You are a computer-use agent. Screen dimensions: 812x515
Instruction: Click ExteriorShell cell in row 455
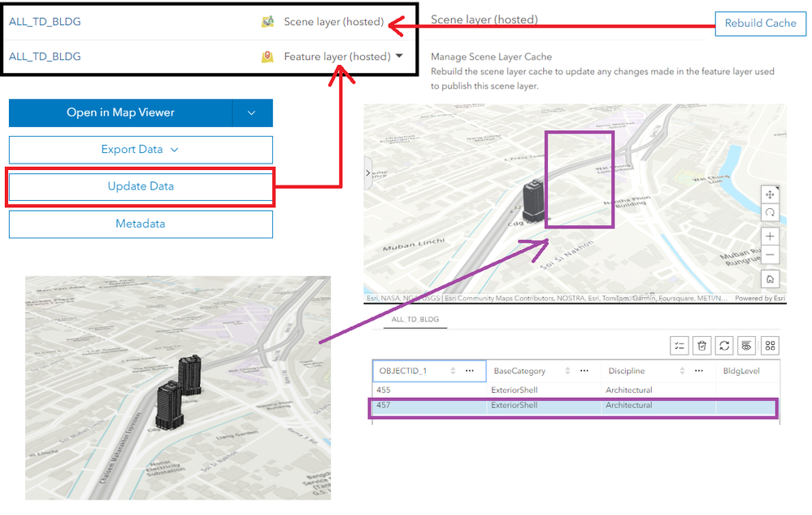coord(515,391)
